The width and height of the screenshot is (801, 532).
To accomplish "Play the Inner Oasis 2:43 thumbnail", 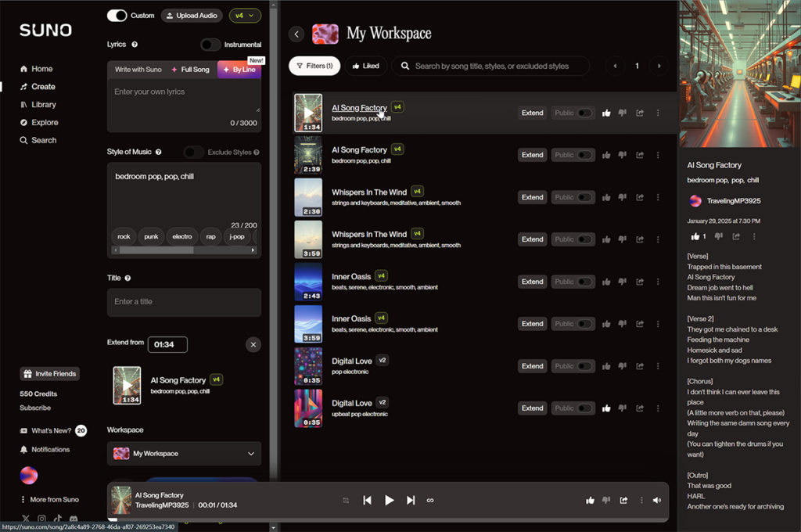I will click(308, 282).
